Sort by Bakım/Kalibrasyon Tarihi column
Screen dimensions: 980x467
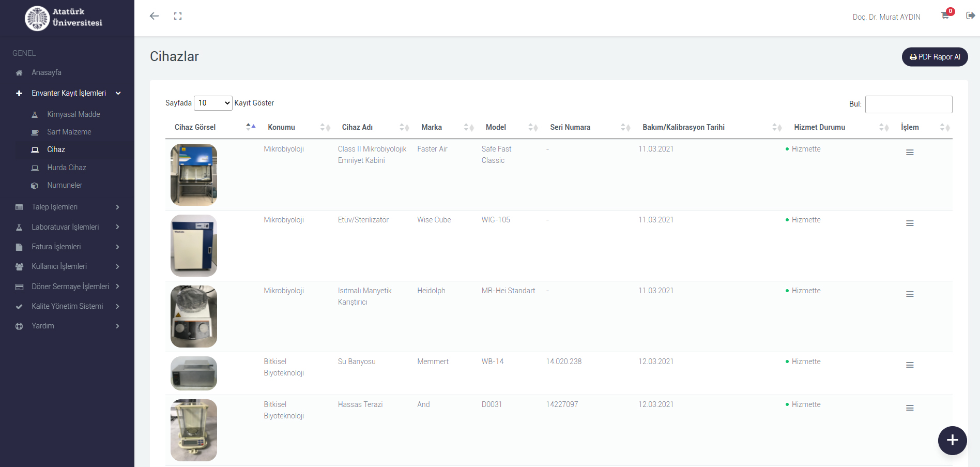click(683, 127)
